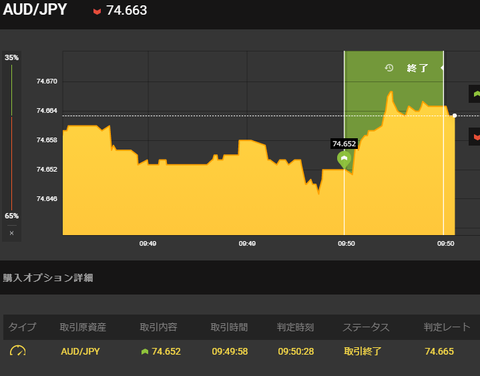Select the 74.652 entry price tooltip
Viewport: 480px width, 376px height.
(344, 144)
